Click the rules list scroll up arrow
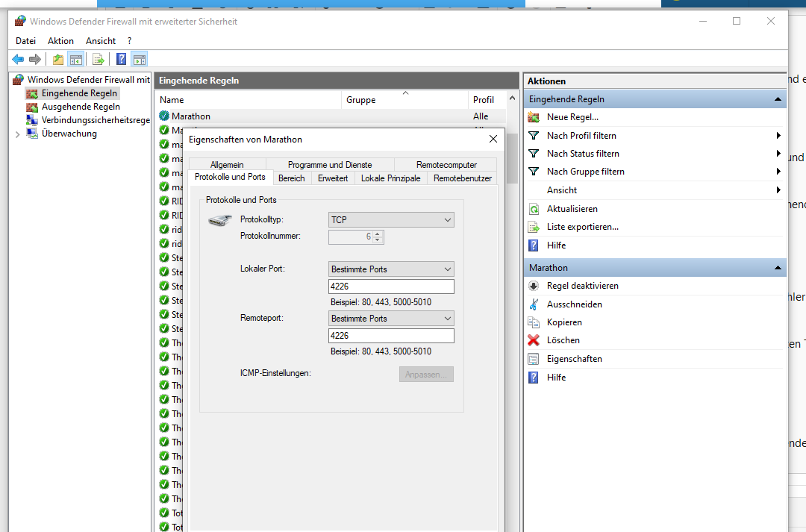The width and height of the screenshot is (806, 532). point(512,98)
